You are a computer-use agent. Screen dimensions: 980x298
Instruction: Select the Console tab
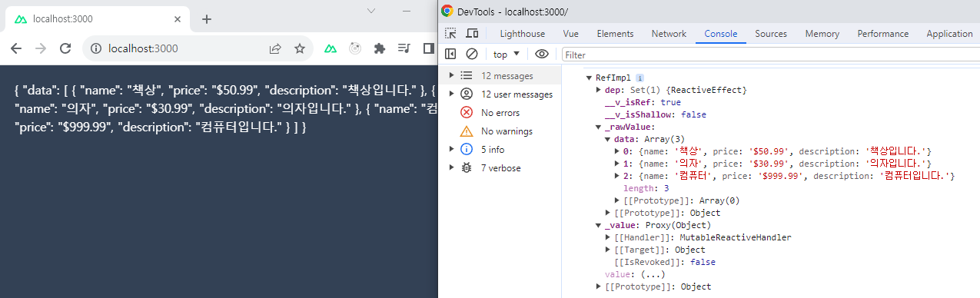[x=721, y=34]
